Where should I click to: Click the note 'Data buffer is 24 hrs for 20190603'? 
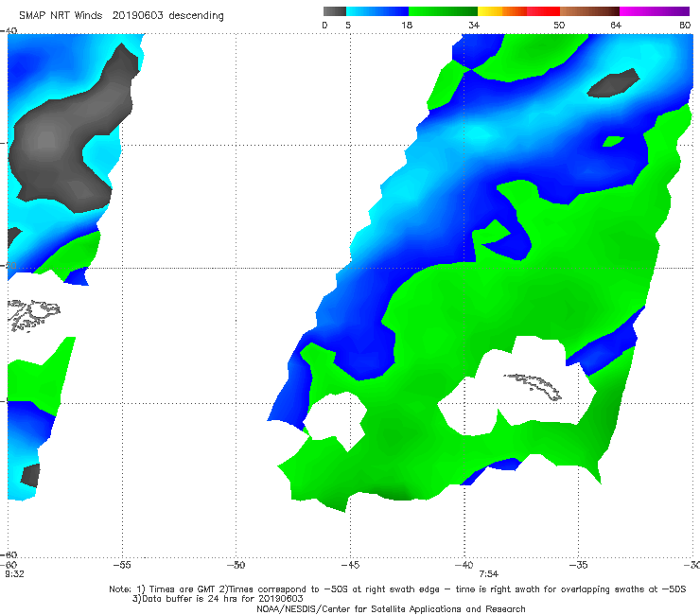[218, 599]
